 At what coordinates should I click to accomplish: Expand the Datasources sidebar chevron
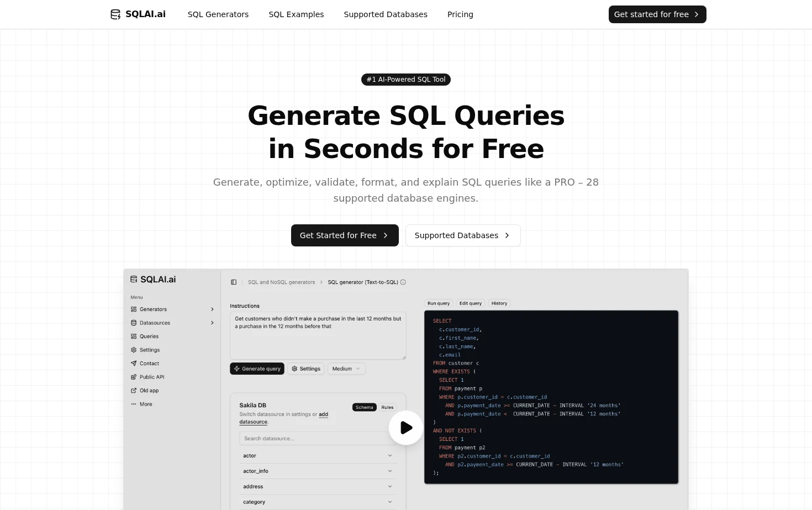tap(212, 323)
